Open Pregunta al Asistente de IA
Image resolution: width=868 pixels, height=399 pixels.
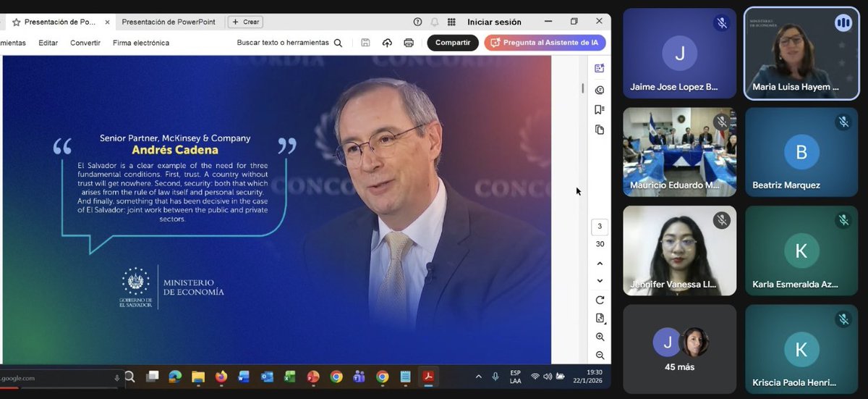545,43
